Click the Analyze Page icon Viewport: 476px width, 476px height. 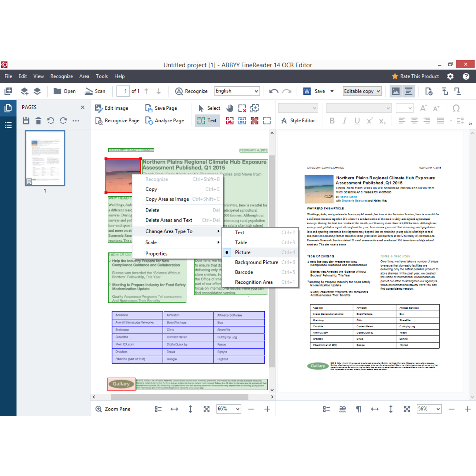(x=149, y=120)
